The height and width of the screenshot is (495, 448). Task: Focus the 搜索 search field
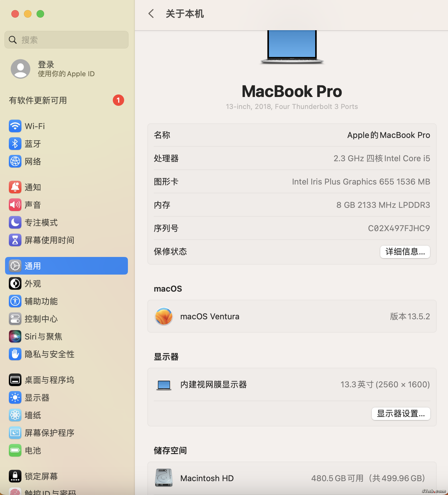(x=66, y=40)
